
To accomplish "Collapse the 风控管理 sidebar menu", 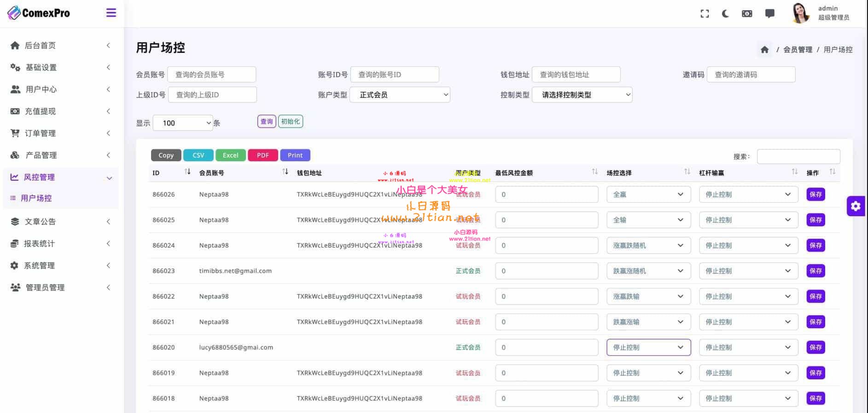I will [60, 177].
